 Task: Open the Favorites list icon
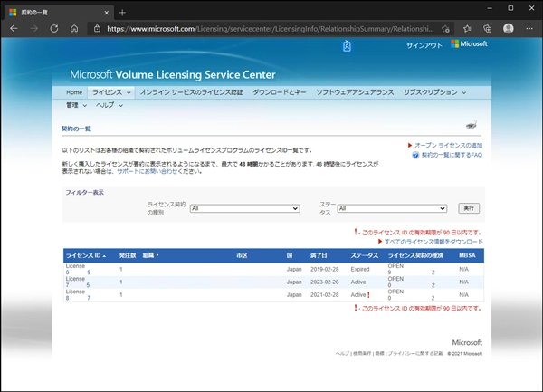[467, 29]
